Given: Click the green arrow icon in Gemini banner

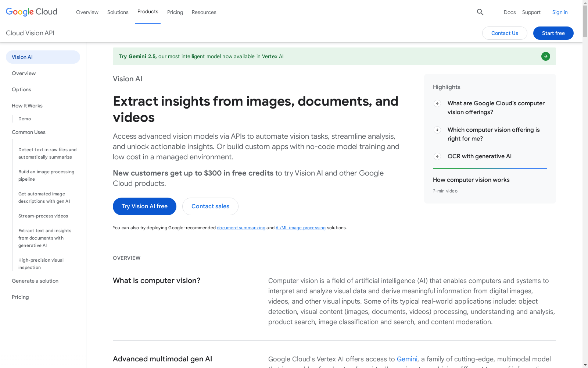Looking at the screenshot, I should (x=546, y=56).
